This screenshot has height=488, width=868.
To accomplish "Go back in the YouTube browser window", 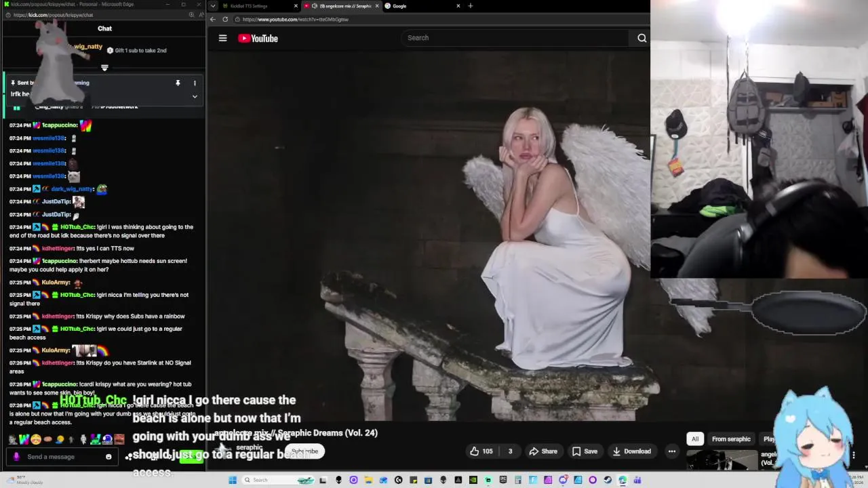I will point(213,19).
